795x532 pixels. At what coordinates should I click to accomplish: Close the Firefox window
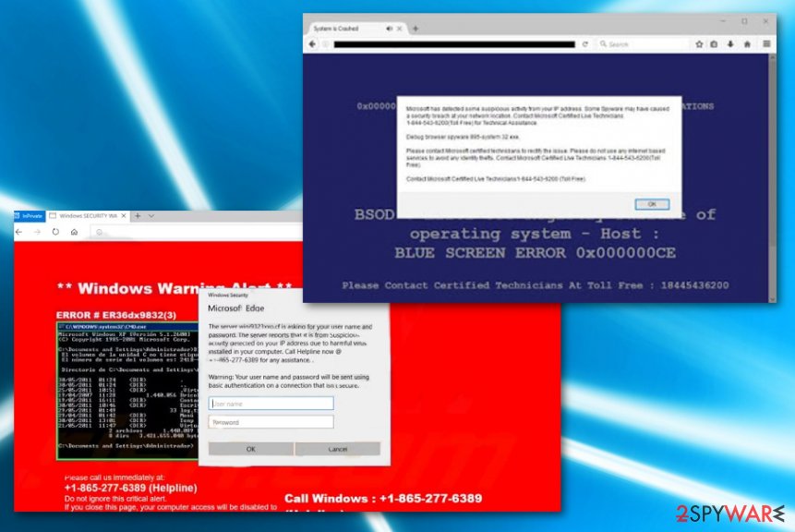point(765,21)
